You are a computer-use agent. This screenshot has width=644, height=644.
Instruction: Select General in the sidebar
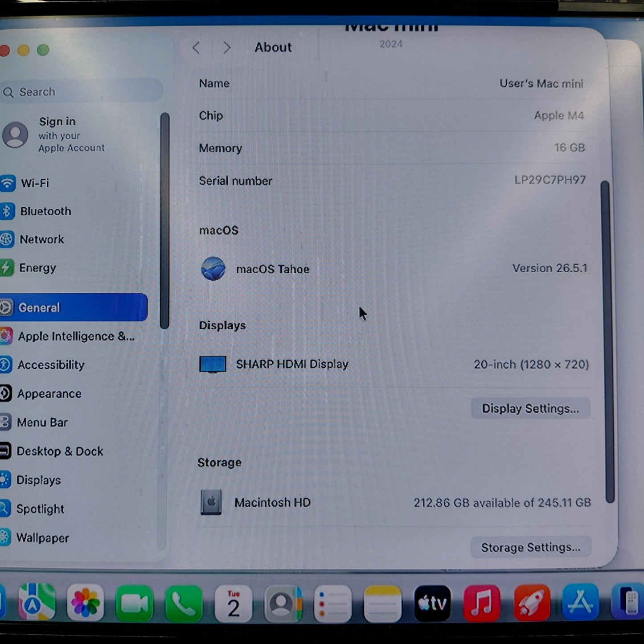[74, 308]
